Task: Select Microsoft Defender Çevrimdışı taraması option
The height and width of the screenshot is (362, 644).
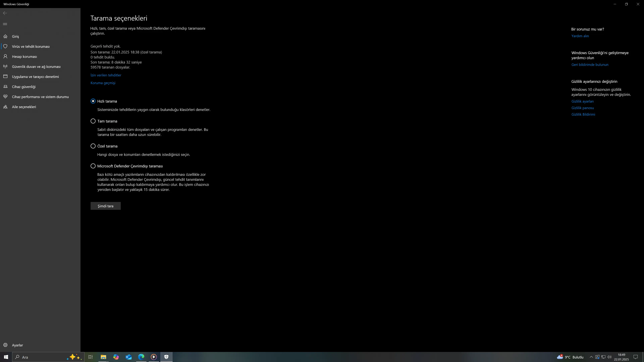Action: (93, 166)
